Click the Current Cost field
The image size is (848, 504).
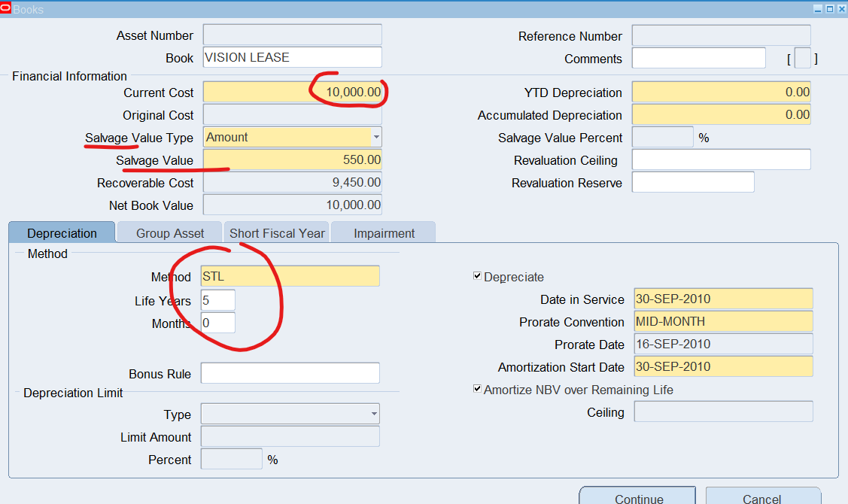click(293, 92)
